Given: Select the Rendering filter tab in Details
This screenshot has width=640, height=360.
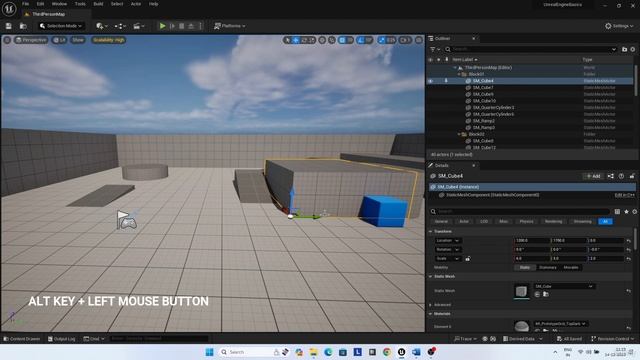Looking at the screenshot, I should tap(553, 222).
